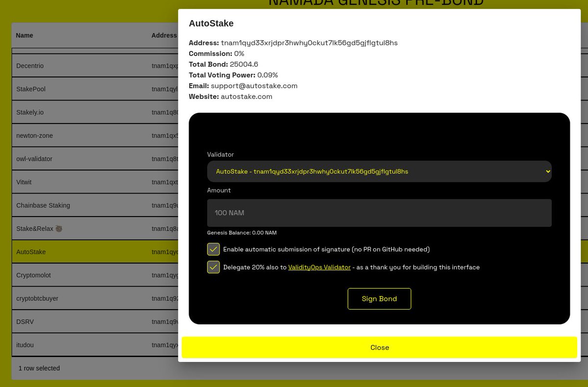Open the Validator dropdown
Screen dimensions: 588x387
pos(379,171)
